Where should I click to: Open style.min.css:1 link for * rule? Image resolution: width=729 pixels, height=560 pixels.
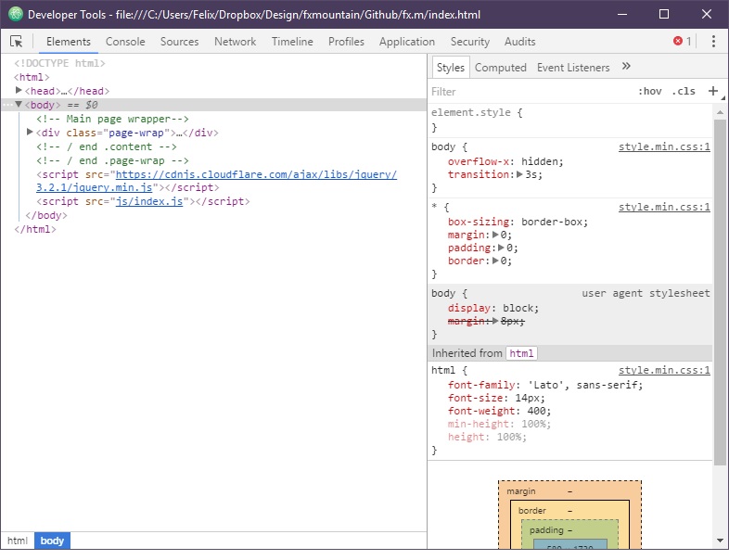coord(664,208)
